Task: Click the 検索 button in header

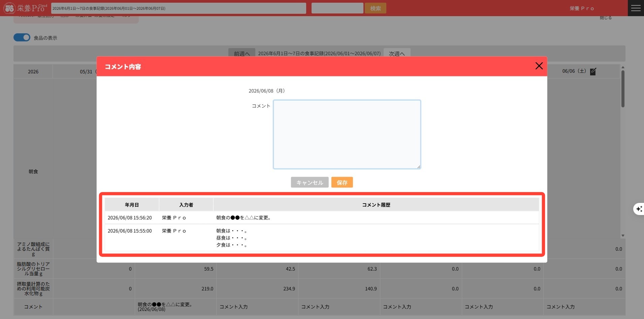Action: (375, 8)
